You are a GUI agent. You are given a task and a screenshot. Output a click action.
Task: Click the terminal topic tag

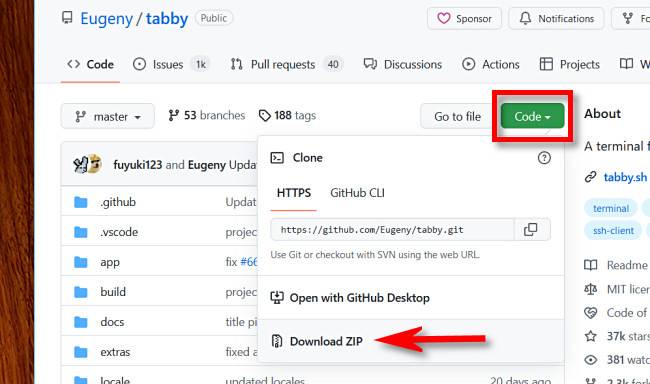pos(611,208)
